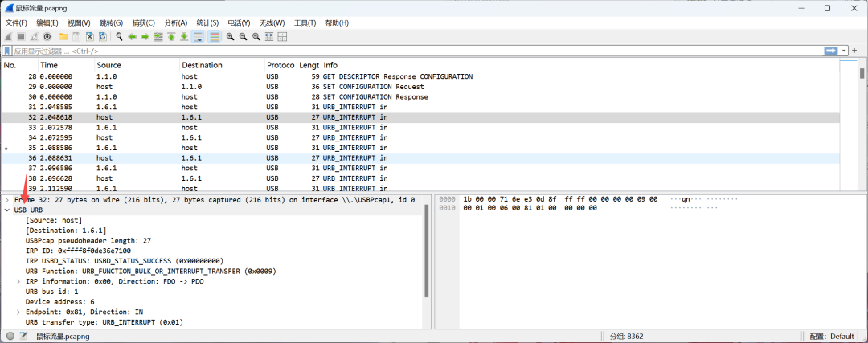Screen dimensions: 868x343
Task: Click the 配置: Default profile label
Action: pyautogui.click(x=832, y=337)
